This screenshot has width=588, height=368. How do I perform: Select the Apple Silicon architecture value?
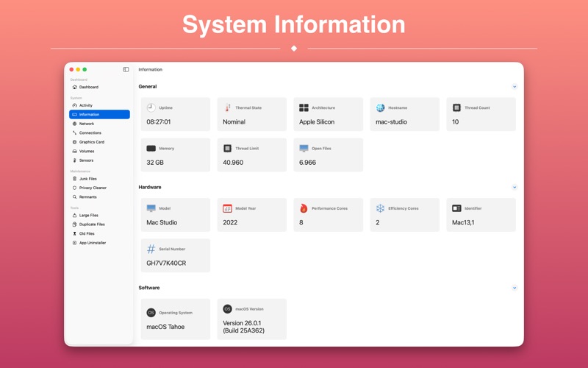click(317, 122)
